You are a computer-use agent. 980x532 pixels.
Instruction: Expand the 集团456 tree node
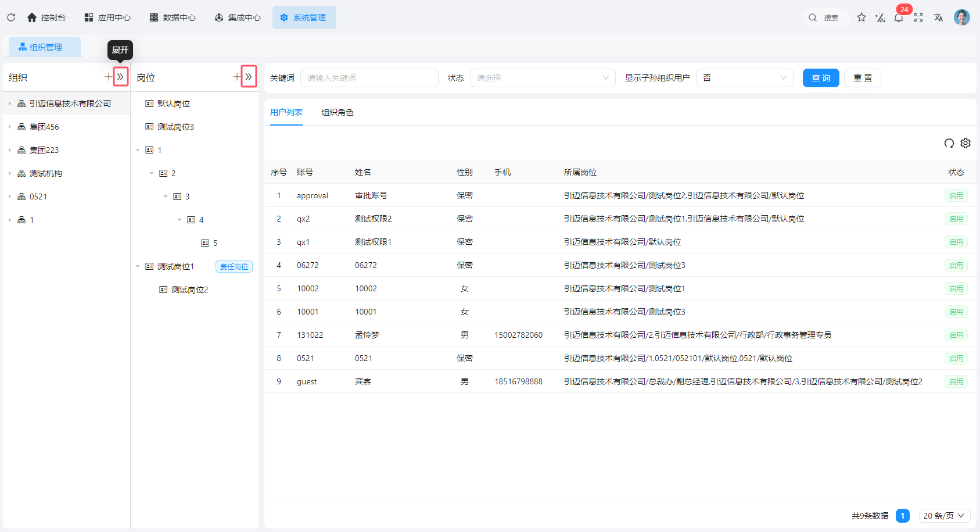pos(10,127)
